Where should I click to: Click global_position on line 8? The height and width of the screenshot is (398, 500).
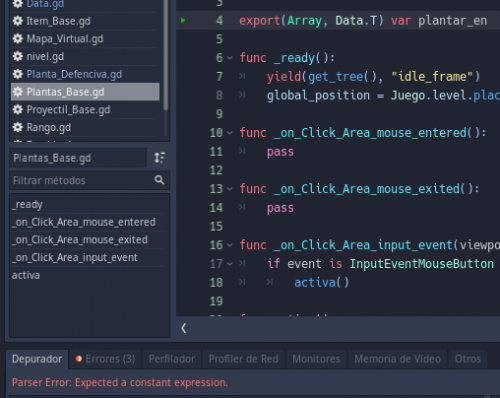[x=318, y=95]
